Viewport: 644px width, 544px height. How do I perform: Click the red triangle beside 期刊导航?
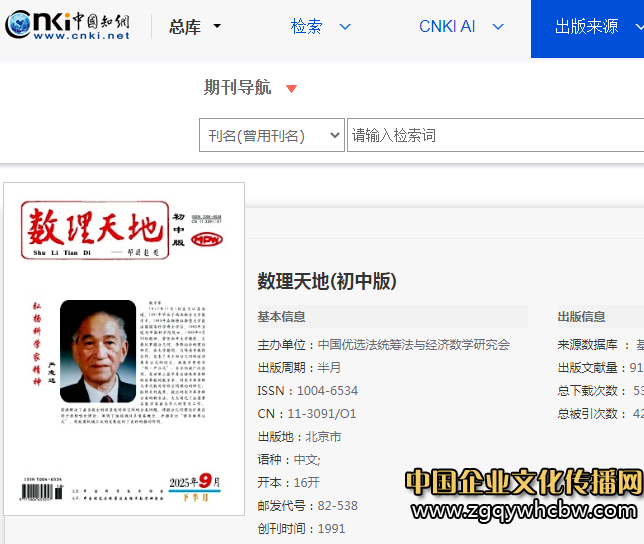coord(291,89)
